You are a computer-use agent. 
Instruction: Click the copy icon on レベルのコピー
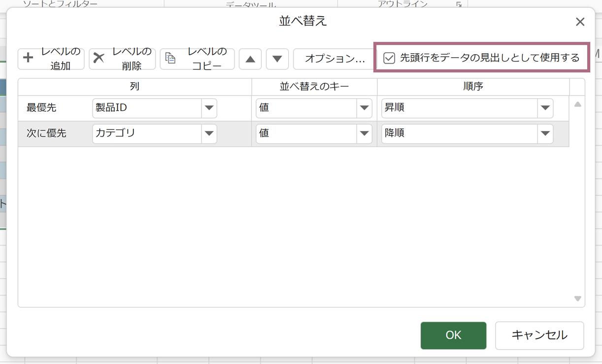click(170, 58)
